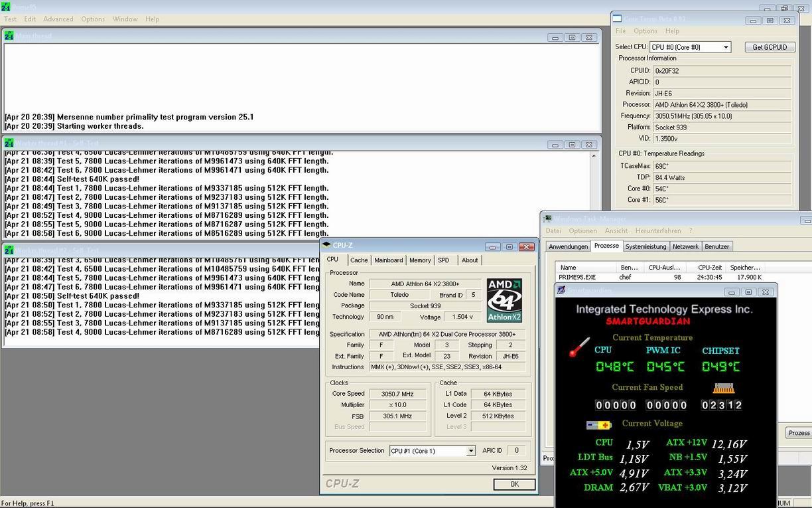Image resolution: width=812 pixels, height=508 pixels.
Task: Click the SmartGuardian title bar icon
Action: (561, 290)
